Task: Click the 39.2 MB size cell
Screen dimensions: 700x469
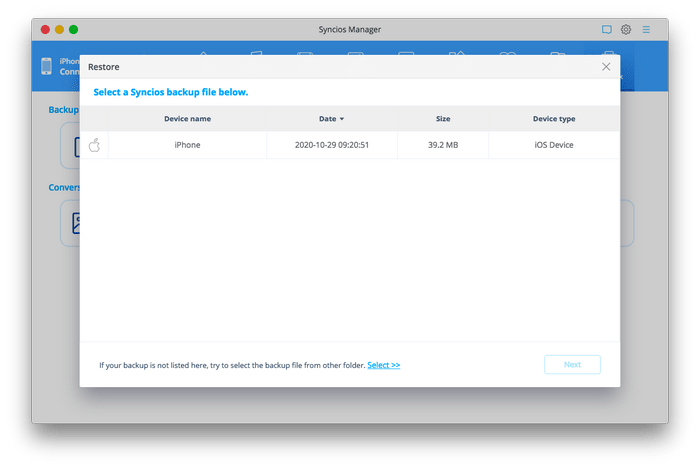Action: pyautogui.click(x=443, y=145)
